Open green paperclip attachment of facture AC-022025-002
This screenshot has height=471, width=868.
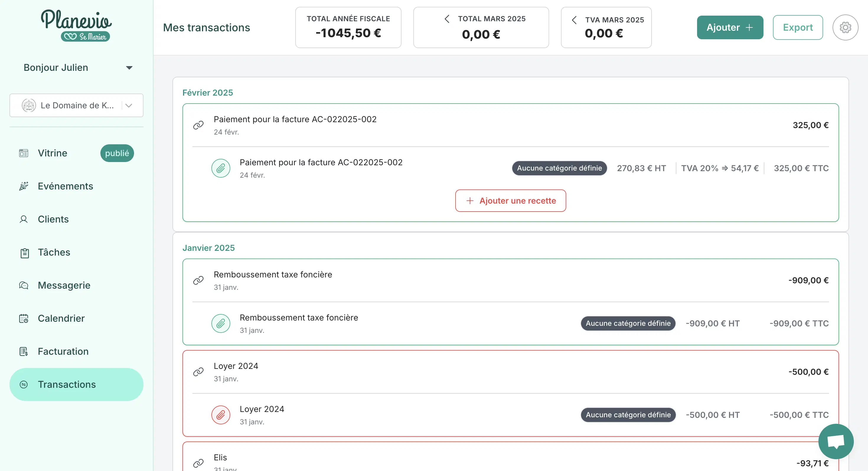[221, 168]
